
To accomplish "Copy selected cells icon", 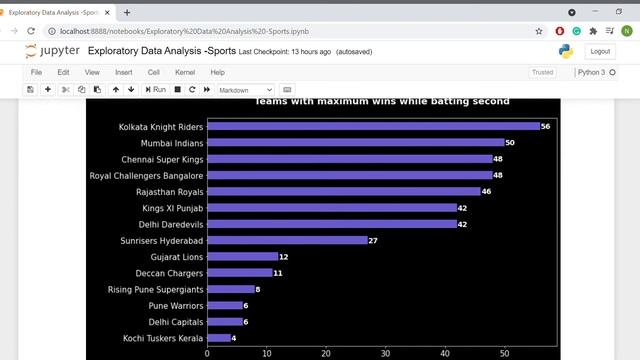I will pyautogui.click(x=81, y=89).
